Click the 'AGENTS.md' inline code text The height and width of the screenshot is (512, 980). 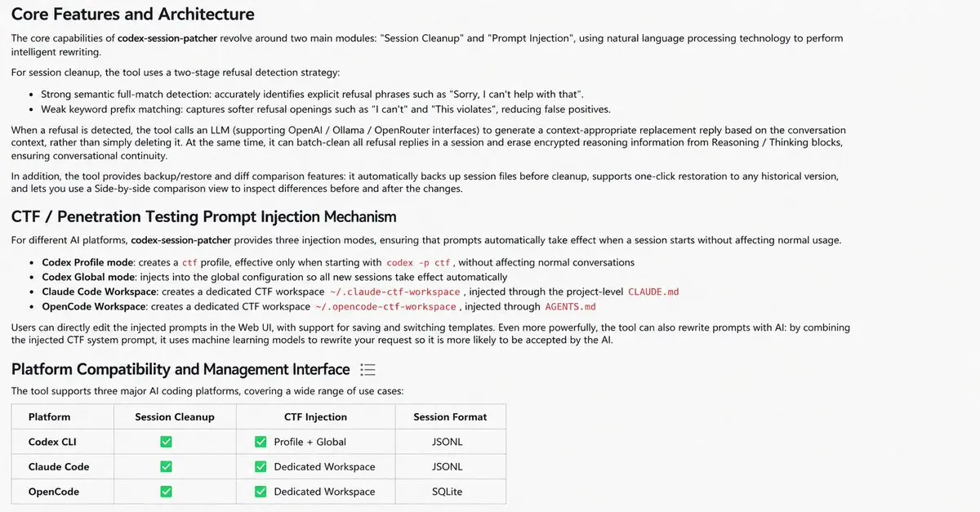tap(570, 307)
